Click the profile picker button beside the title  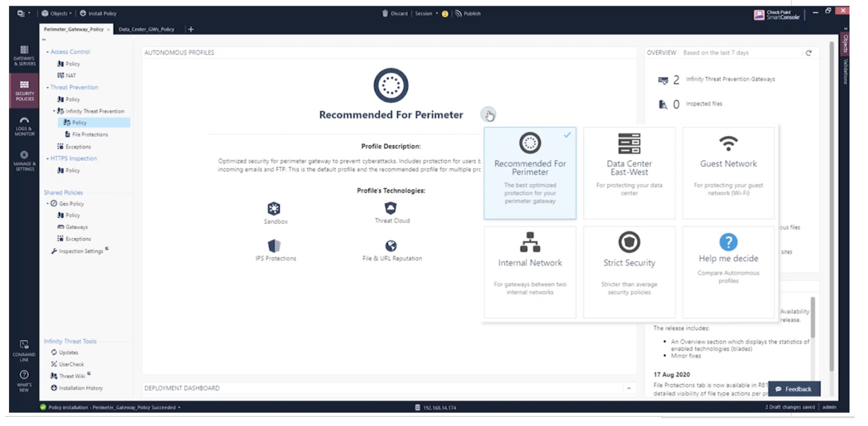coord(488,114)
